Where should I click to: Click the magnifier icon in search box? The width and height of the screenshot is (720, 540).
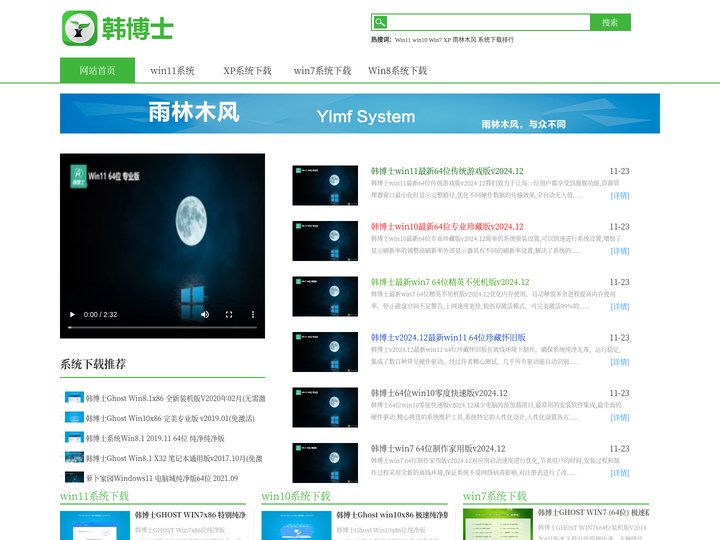point(380,22)
